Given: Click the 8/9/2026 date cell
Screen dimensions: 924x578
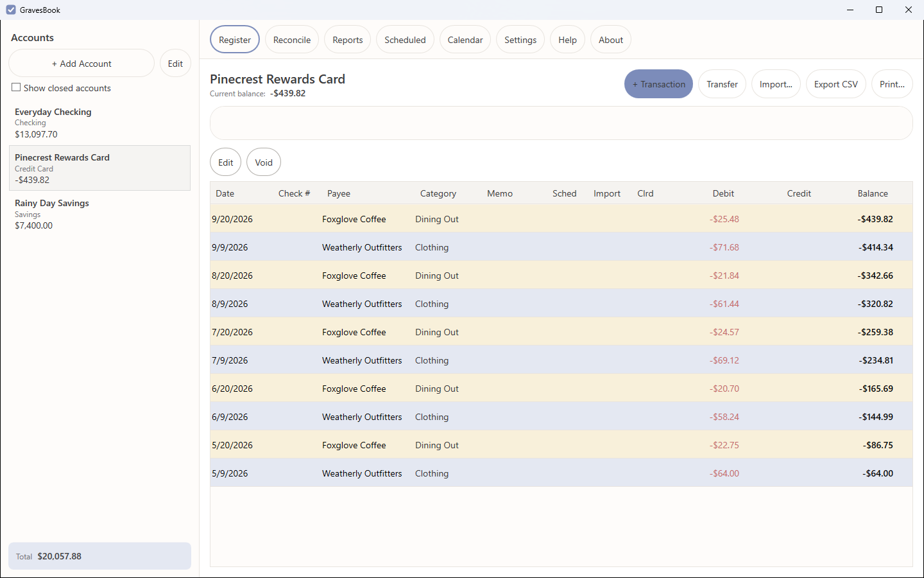Looking at the screenshot, I should (x=230, y=304).
